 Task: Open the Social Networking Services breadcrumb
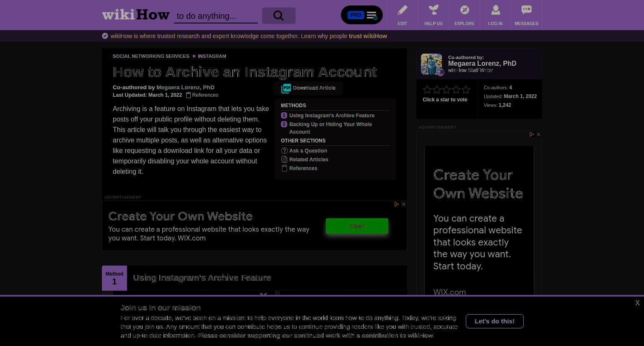pos(151,56)
